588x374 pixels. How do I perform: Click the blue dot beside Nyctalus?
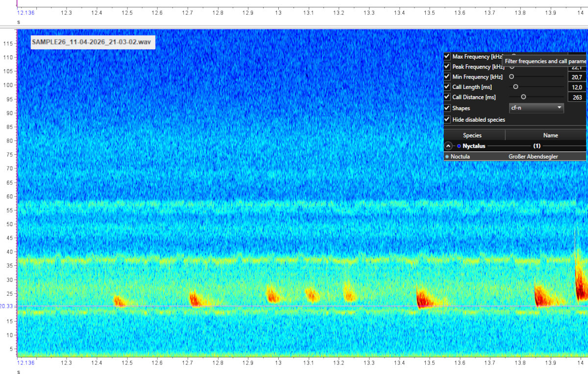459,146
